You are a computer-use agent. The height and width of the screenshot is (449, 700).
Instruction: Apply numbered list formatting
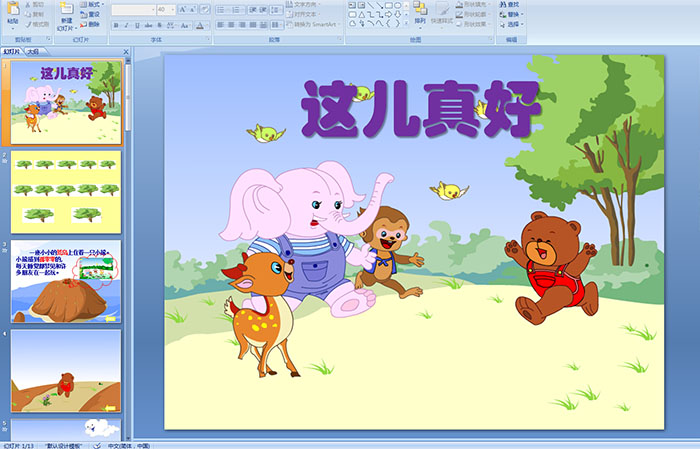coord(237,10)
